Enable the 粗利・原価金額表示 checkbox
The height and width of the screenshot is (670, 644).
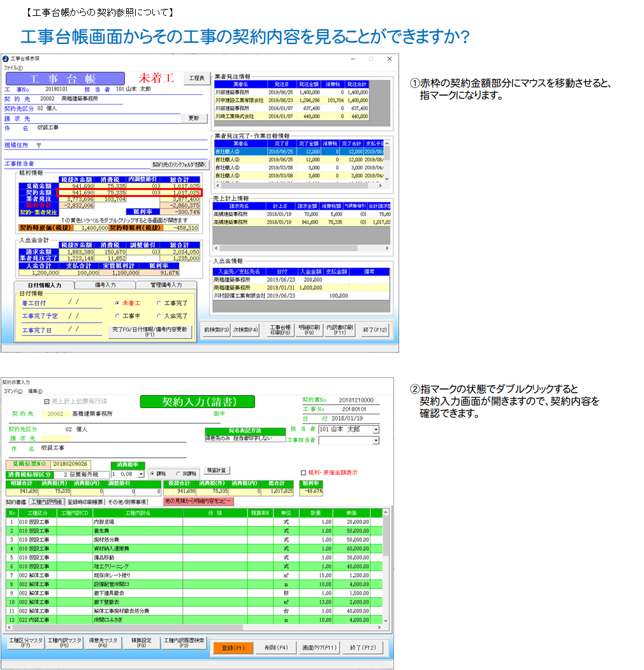click(304, 473)
